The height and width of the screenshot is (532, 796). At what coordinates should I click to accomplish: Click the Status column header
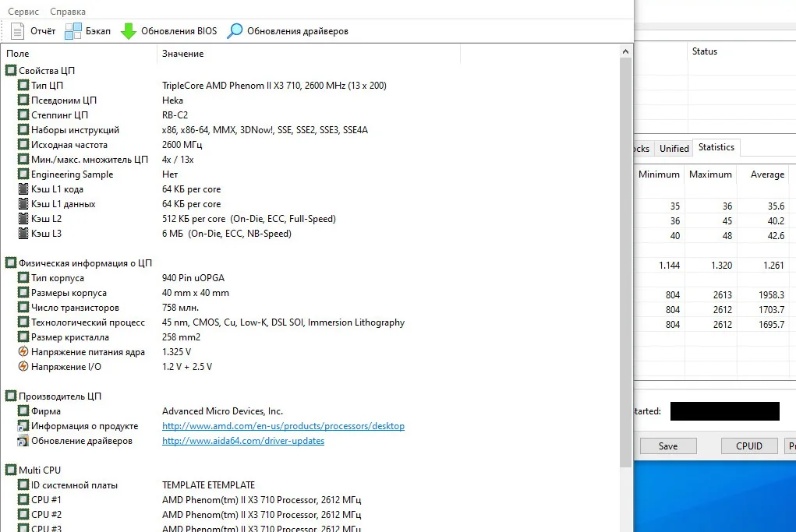click(705, 51)
